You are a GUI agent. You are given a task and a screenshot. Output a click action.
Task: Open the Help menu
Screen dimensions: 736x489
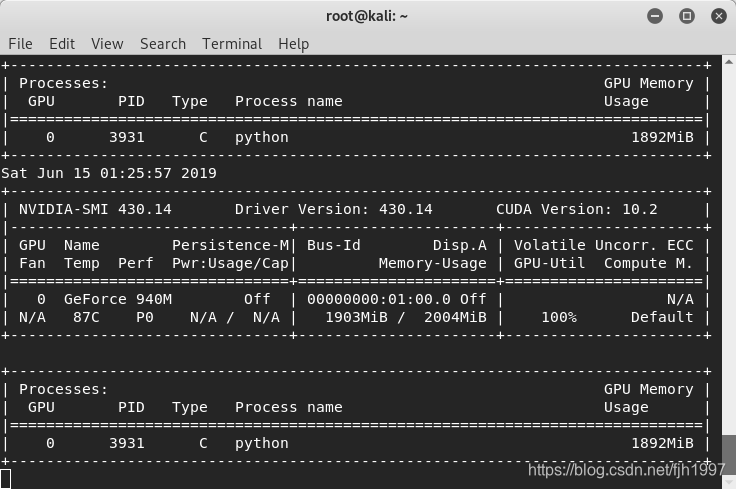pos(293,44)
